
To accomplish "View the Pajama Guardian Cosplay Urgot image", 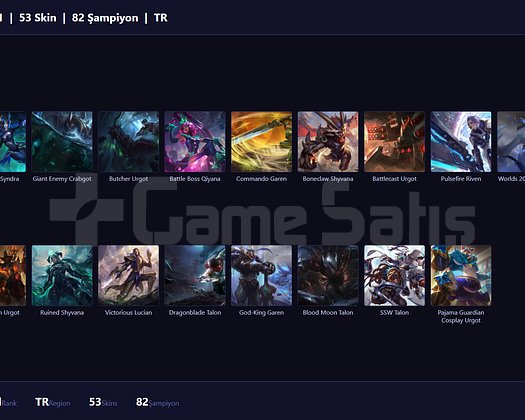I will pos(461,275).
